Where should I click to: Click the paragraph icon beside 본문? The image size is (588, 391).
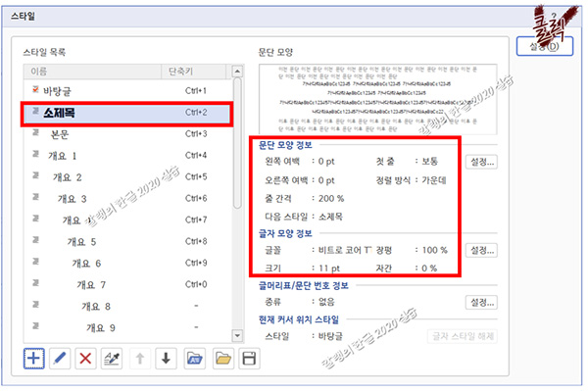(35, 132)
